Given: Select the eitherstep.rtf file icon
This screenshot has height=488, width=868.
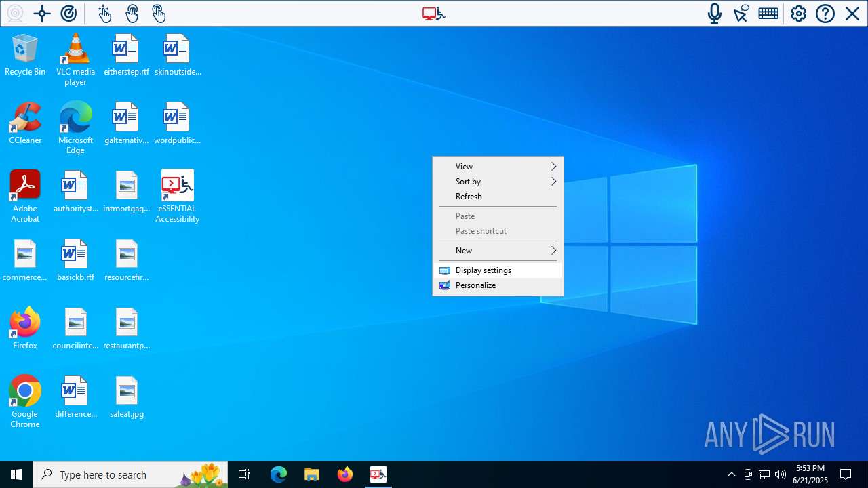Looking at the screenshot, I should point(126,55).
